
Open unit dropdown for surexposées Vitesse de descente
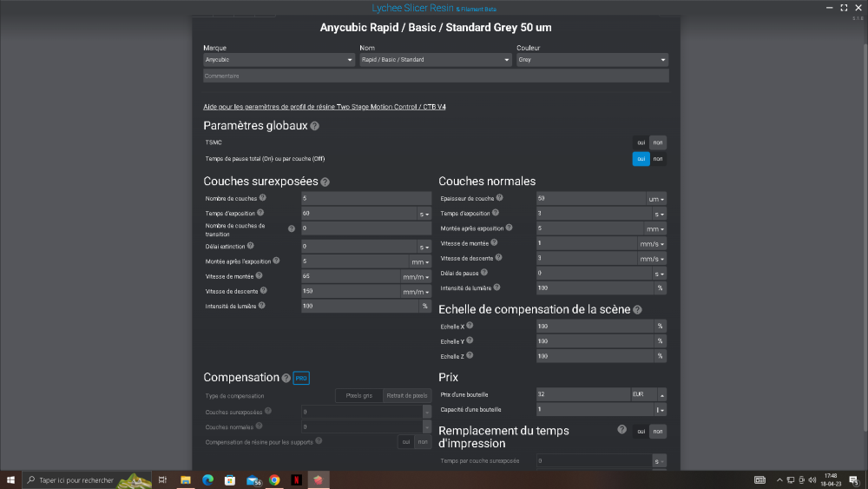[x=416, y=292]
